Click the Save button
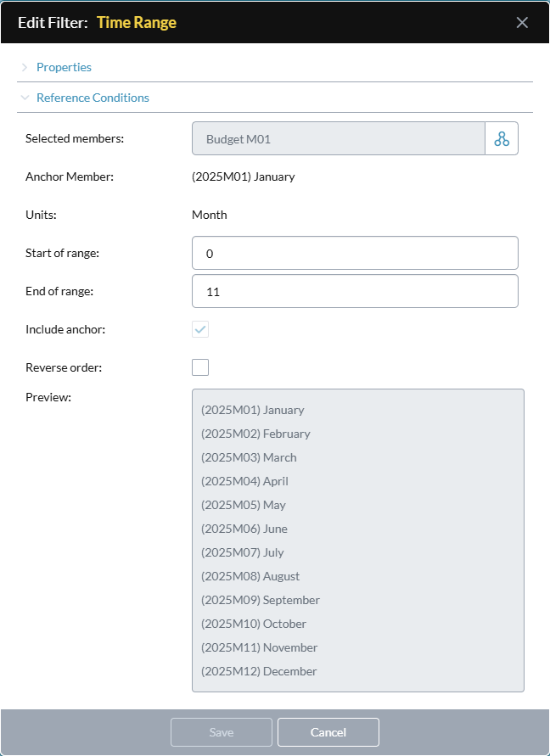550x756 pixels. pos(222,732)
